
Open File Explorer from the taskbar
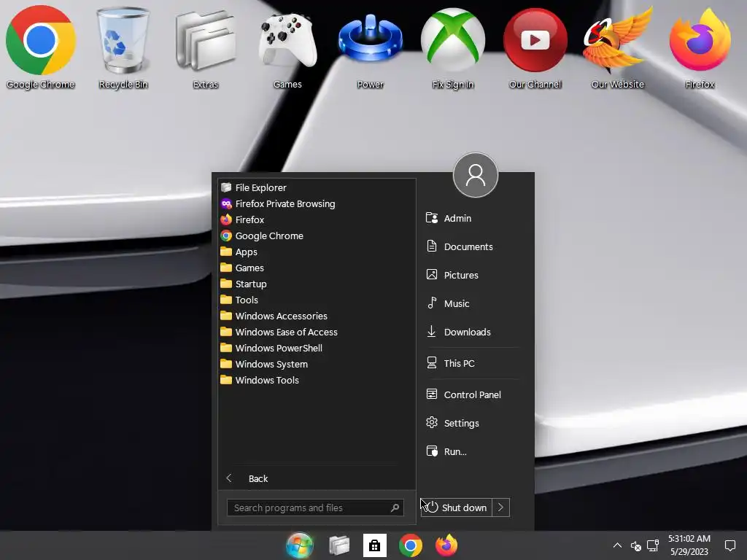click(339, 545)
